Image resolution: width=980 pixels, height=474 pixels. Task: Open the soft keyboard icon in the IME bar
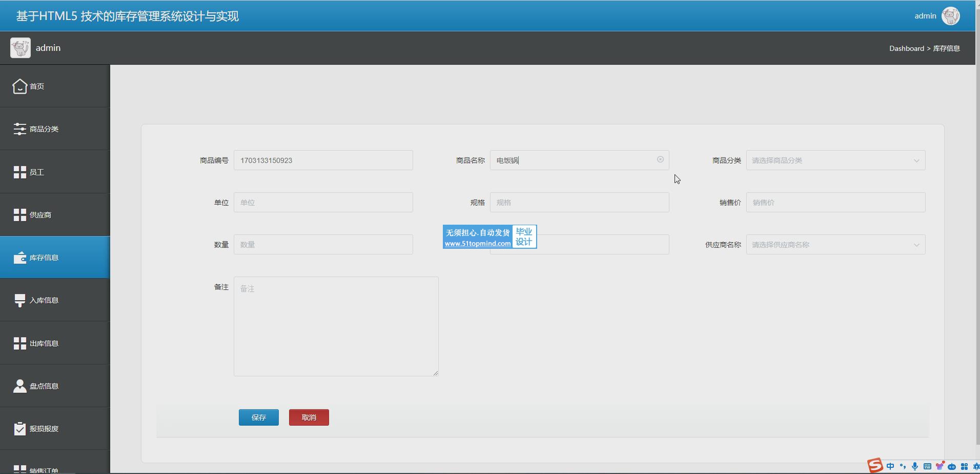click(x=927, y=466)
